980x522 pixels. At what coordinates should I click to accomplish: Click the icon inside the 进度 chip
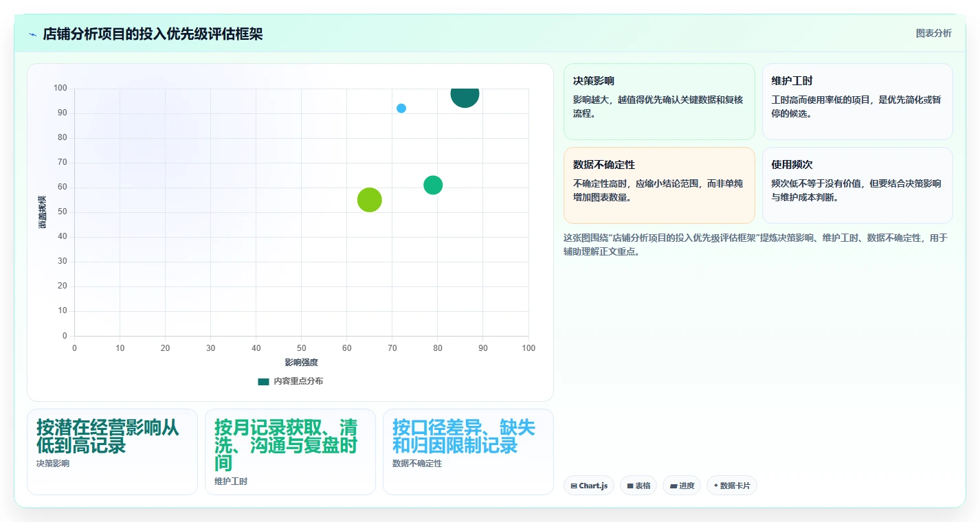[673, 486]
